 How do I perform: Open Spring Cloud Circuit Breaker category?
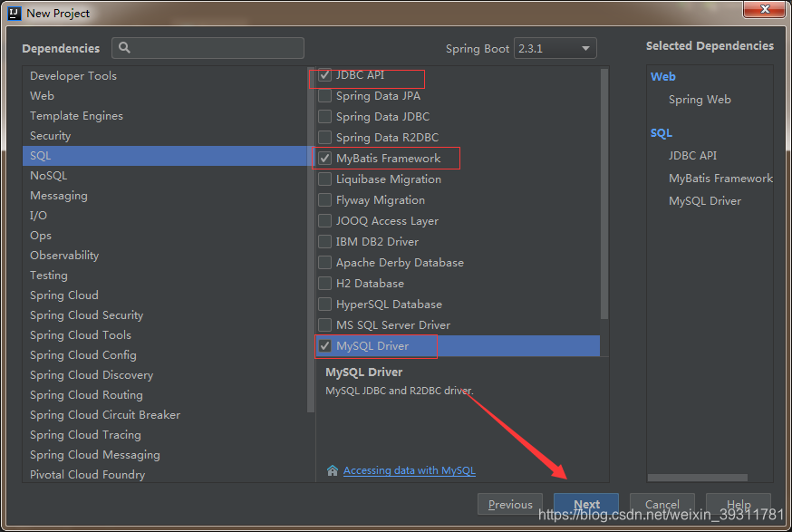(x=165, y=415)
